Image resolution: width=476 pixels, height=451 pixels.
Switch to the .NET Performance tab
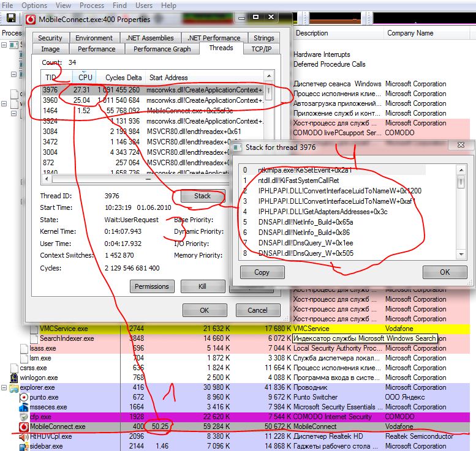tap(214, 38)
